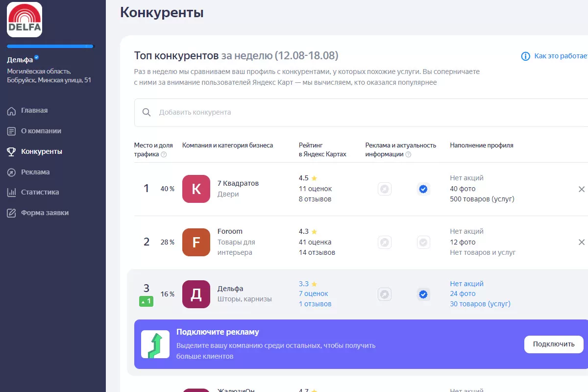The height and width of the screenshot is (392, 588).
Task: Click the arrow icon beside Реклама
Action: (11, 172)
